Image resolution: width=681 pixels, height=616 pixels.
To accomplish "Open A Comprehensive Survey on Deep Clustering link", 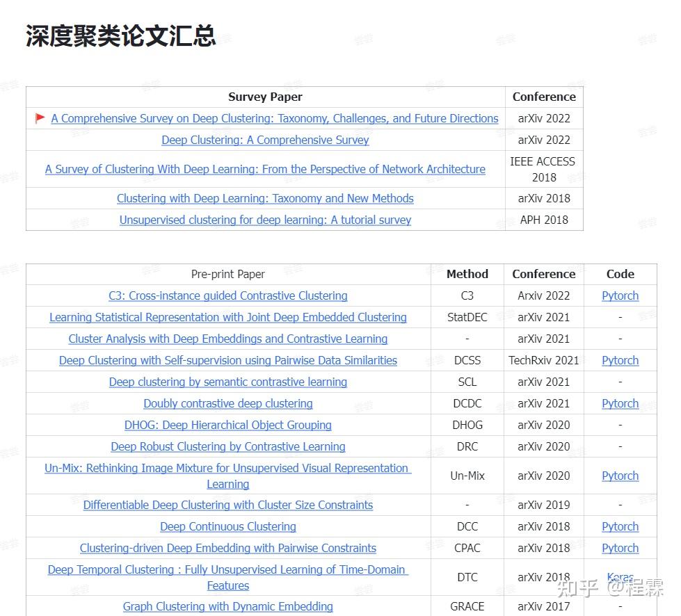I will pyautogui.click(x=275, y=118).
